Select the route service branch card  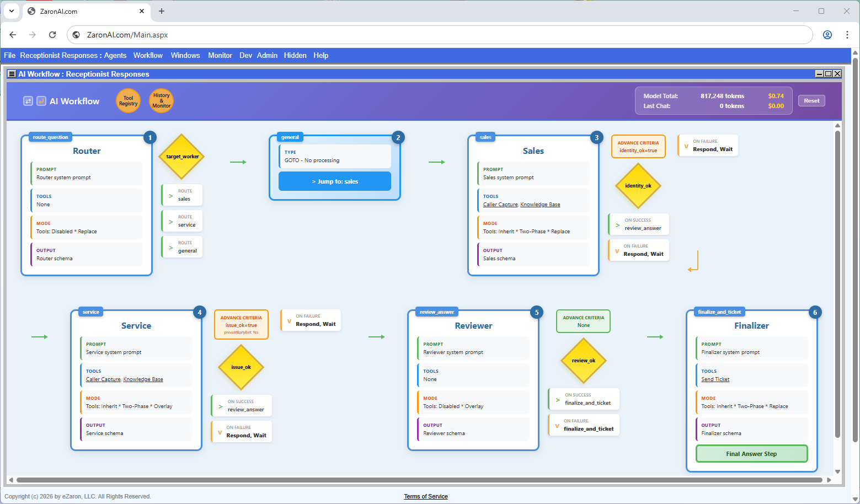click(x=182, y=221)
